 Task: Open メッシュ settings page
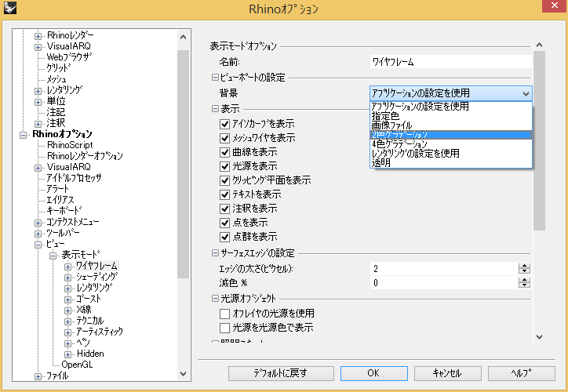(56, 79)
